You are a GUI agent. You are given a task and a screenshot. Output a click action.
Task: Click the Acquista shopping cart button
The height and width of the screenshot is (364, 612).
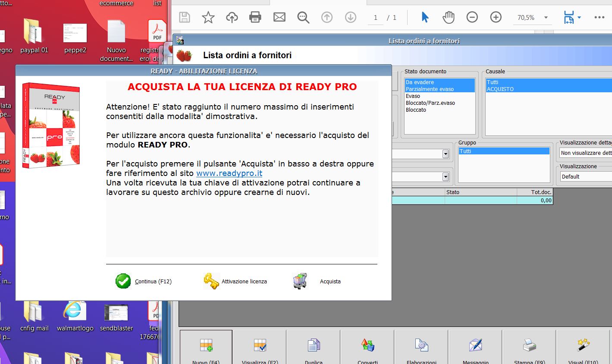click(317, 281)
